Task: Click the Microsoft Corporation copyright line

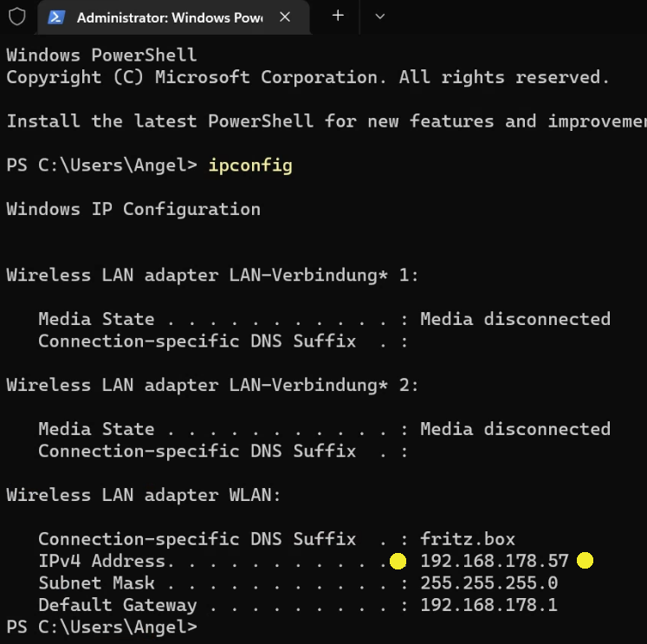Action: tap(307, 77)
